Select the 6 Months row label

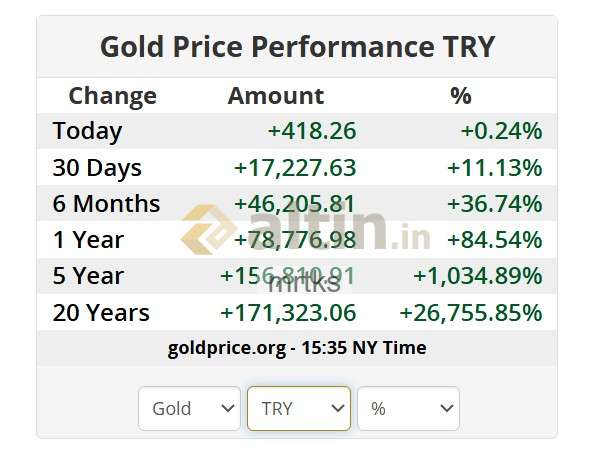[x=106, y=204]
